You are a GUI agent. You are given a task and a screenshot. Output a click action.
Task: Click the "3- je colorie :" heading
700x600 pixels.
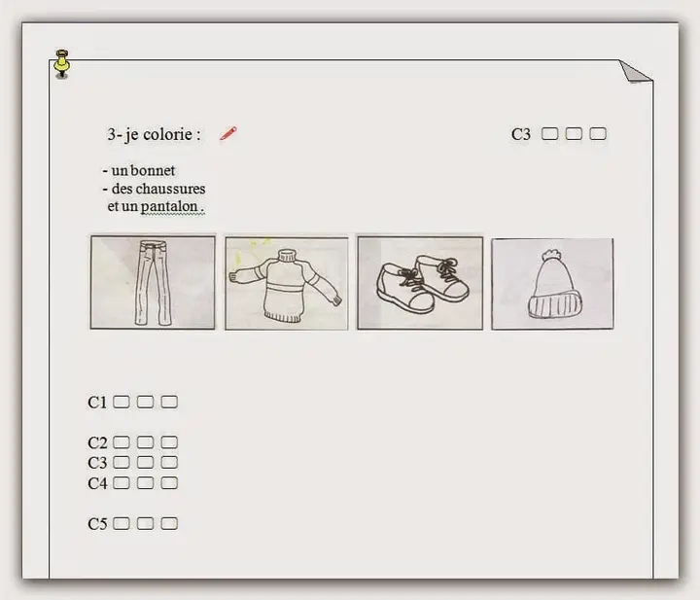[154, 135]
